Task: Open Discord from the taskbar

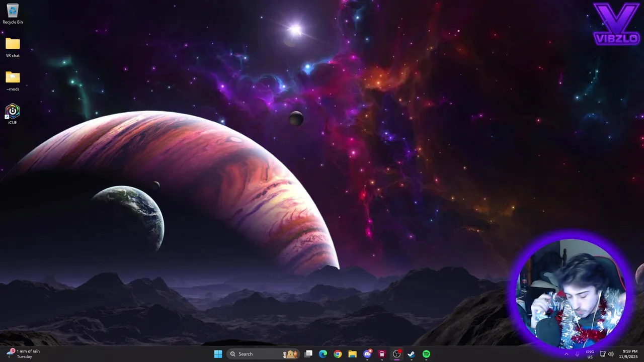Action: 367,354
